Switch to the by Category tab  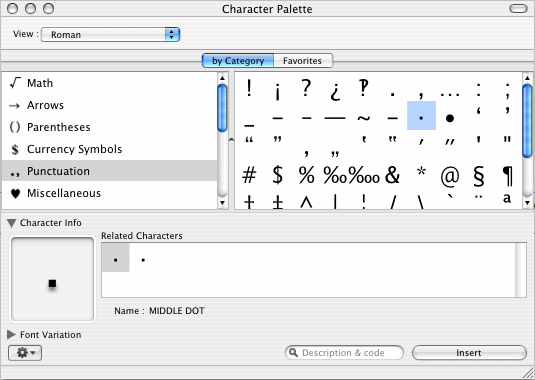click(x=238, y=61)
